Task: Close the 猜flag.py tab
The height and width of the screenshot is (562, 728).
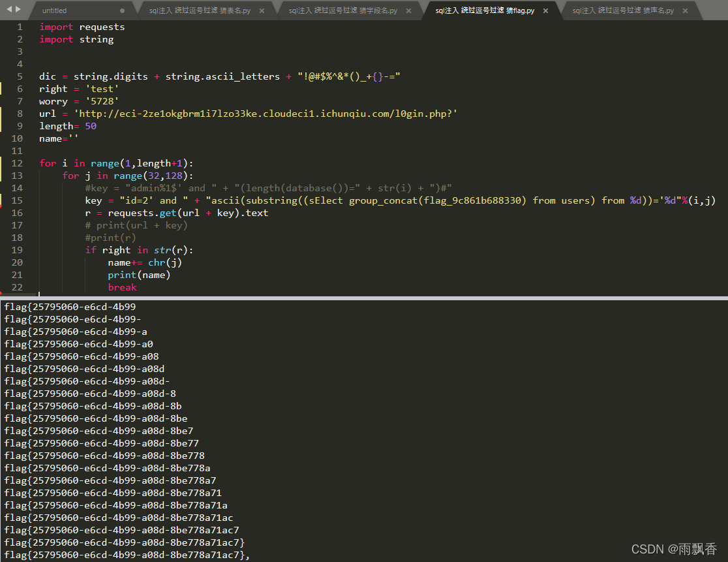Action: [545, 10]
